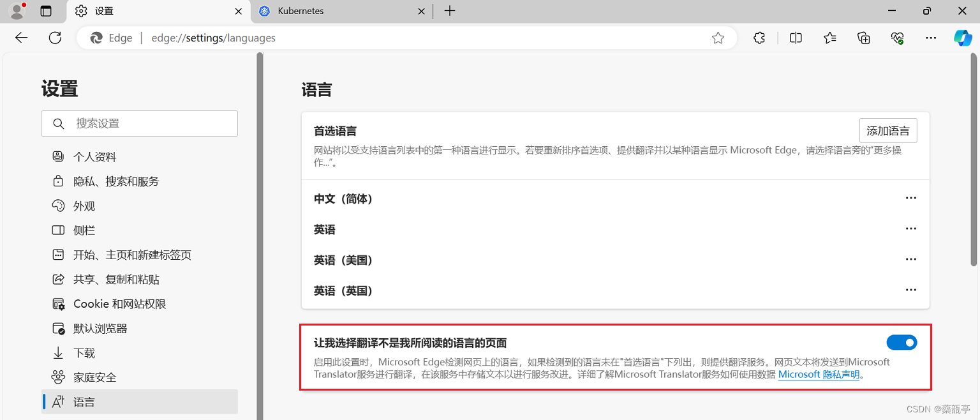Open the tab actions menu icon

(x=46, y=11)
